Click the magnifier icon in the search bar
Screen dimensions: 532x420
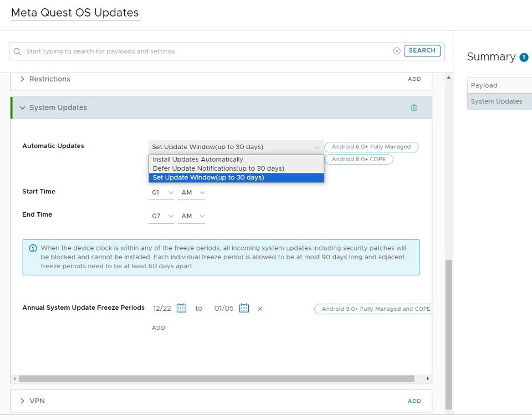tap(18, 51)
